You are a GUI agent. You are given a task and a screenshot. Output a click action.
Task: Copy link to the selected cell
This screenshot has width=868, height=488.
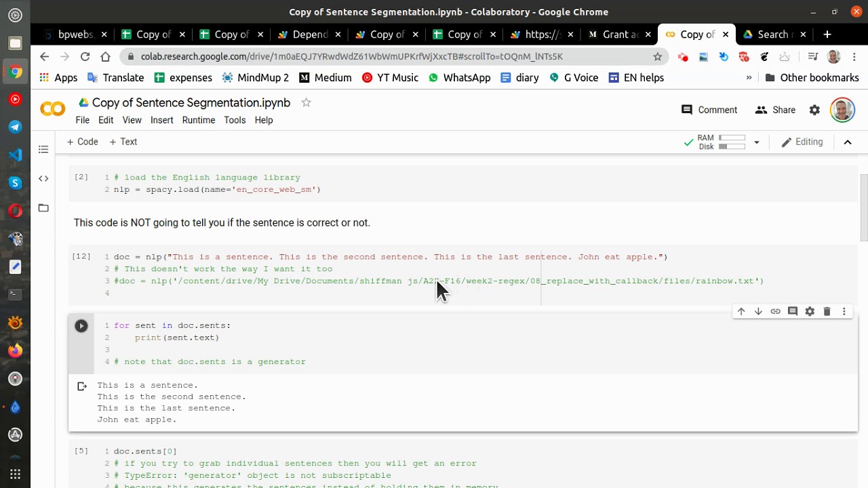pos(775,311)
